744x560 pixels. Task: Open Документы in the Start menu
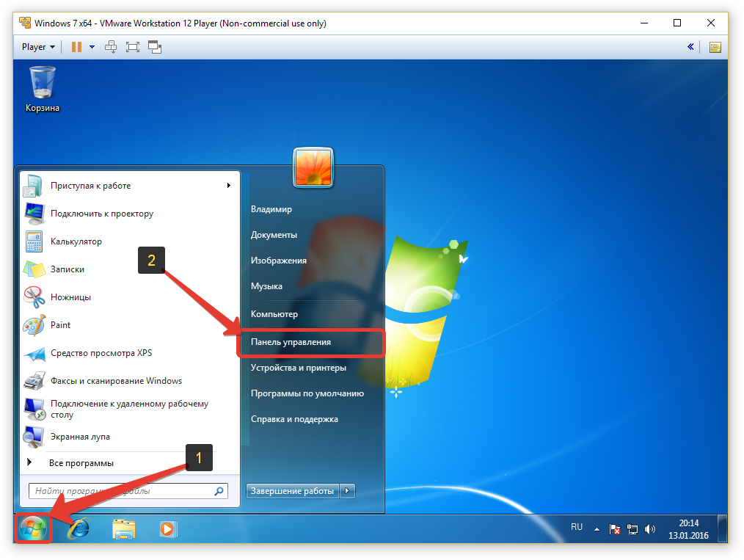274,235
